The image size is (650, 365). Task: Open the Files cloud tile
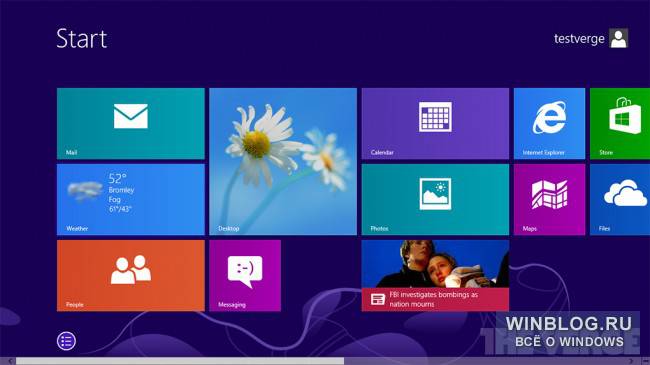[620, 200]
